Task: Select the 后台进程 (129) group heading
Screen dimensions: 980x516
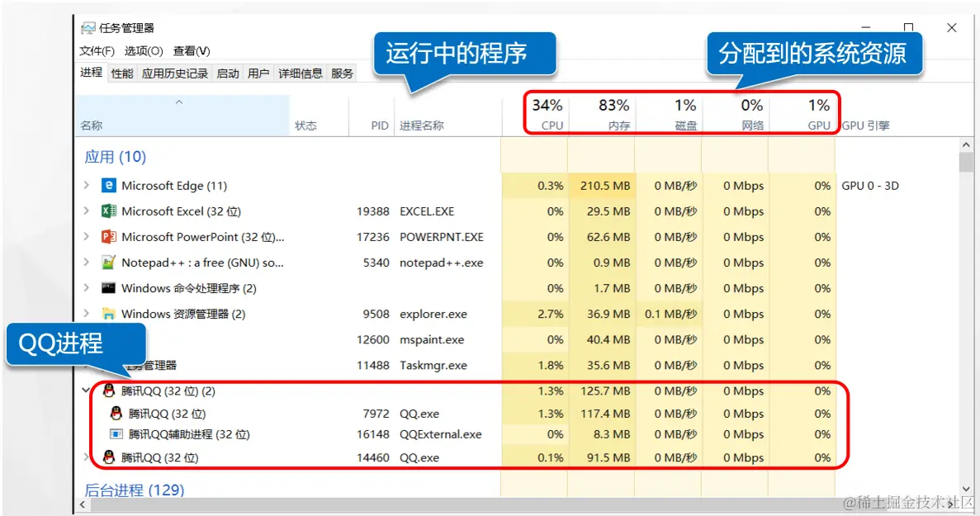Action: (x=135, y=490)
